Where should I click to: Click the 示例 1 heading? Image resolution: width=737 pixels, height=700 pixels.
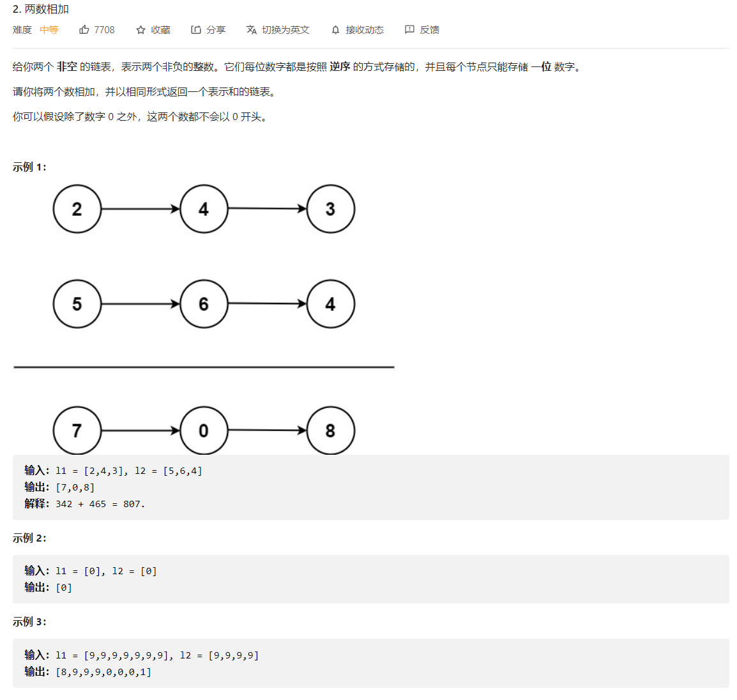tap(29, 167)
